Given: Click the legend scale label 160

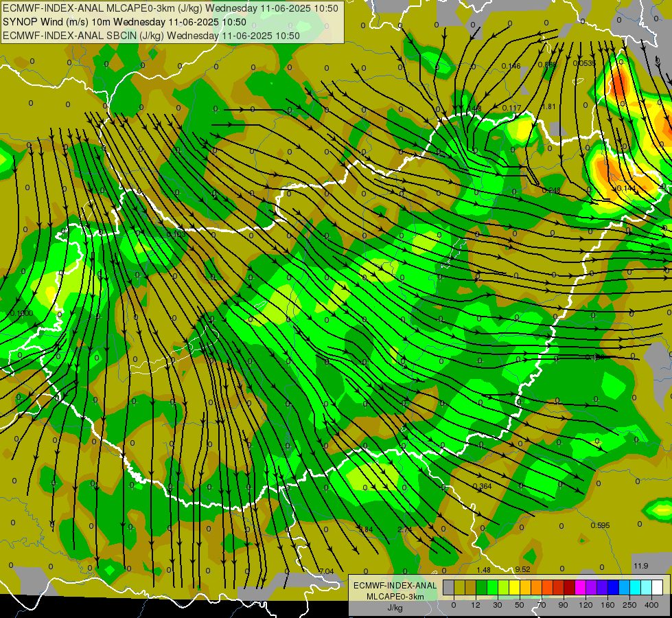Looking at the screenshot, I should [607, 605].
